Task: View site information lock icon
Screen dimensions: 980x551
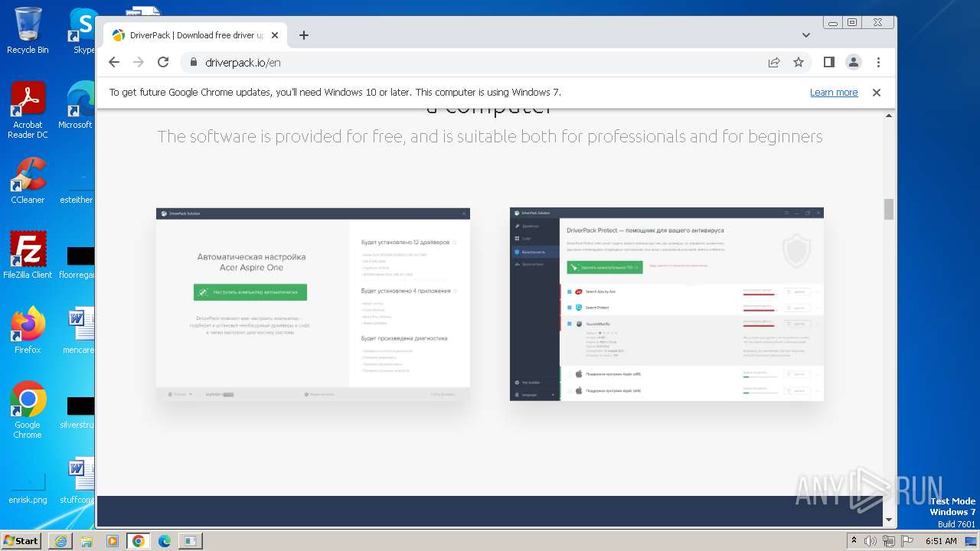Action: click(193, 63)
